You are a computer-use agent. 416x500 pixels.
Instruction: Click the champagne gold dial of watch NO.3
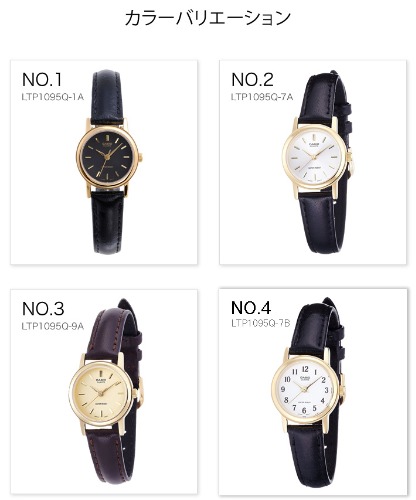point(100,393)
